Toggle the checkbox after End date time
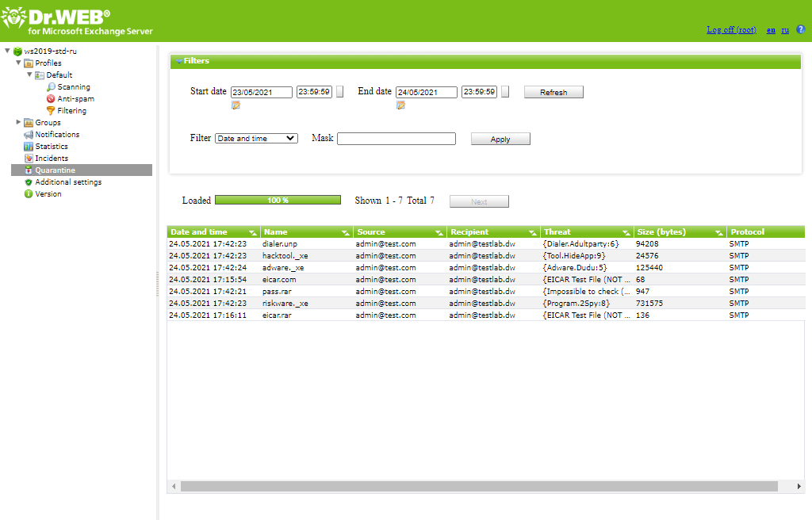This screenshot has width=812, height=520. tap(505, 92)
